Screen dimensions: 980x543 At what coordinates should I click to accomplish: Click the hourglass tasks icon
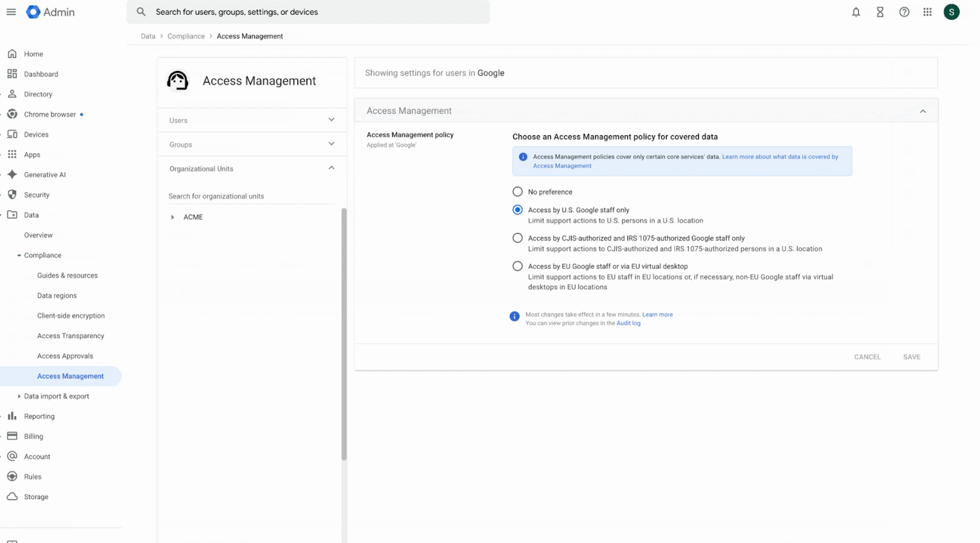(880, 12)
